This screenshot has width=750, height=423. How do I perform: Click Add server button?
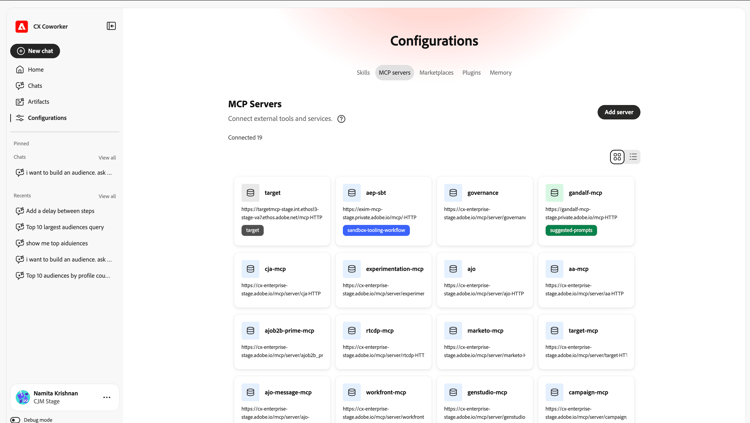point(618,112)
